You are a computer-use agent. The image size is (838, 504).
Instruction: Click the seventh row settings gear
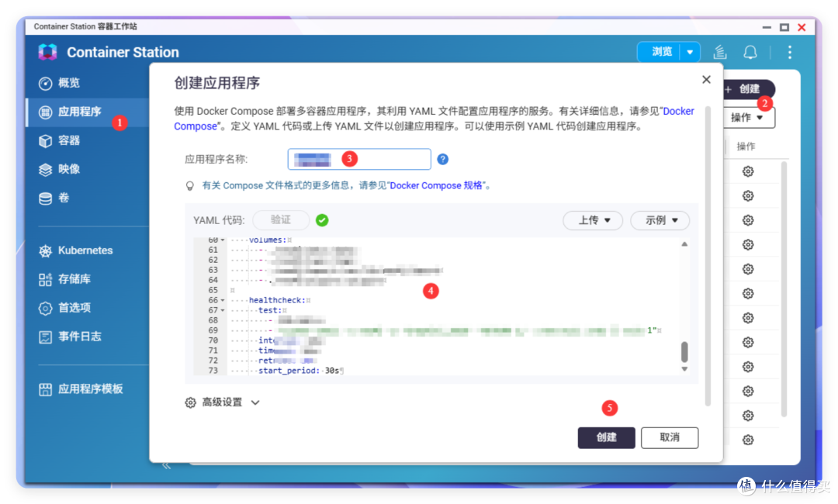click(x=748, y=318)
